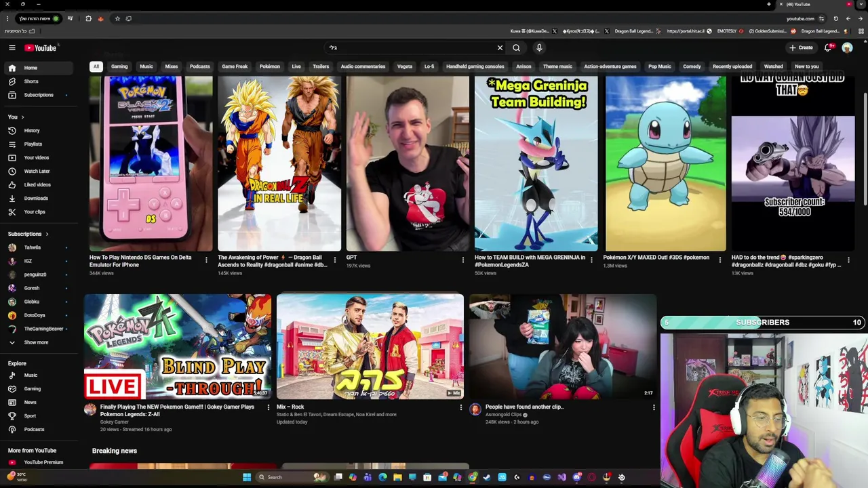Open the notifications bell

828,47
